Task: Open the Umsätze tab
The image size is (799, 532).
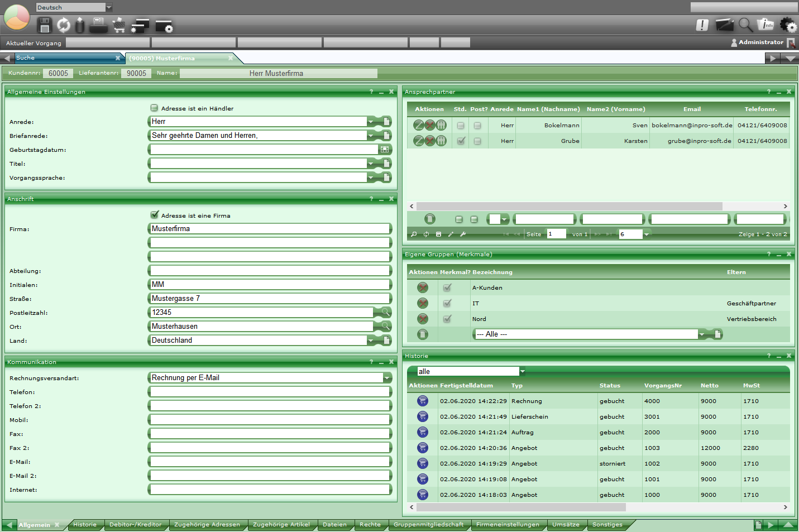Action: click(566, 525)
